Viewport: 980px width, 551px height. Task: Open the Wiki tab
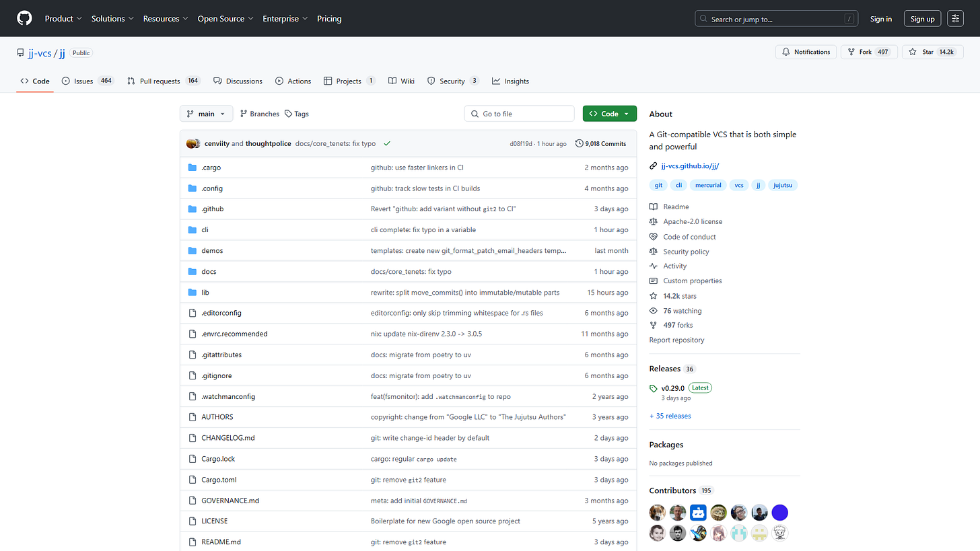[x=401, y=81]
